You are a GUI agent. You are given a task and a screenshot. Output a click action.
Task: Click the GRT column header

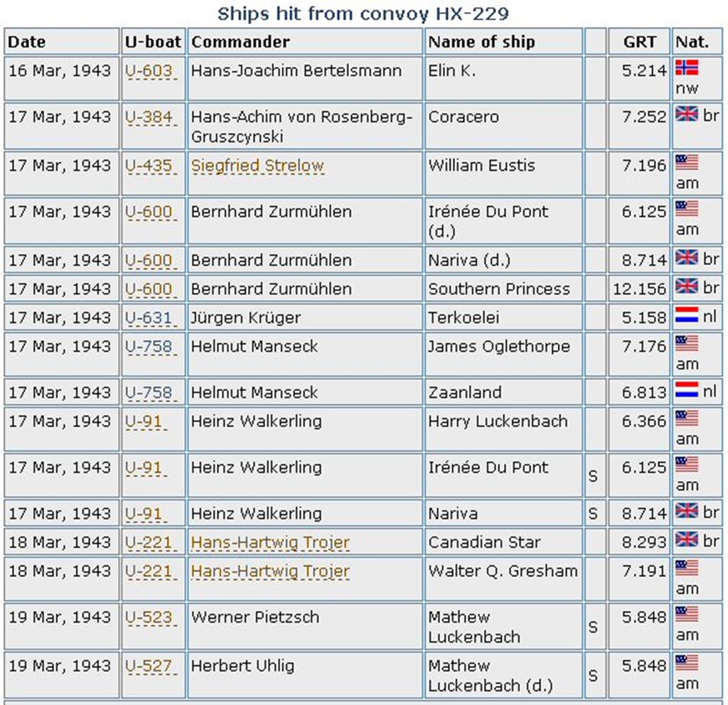(639, 42)
